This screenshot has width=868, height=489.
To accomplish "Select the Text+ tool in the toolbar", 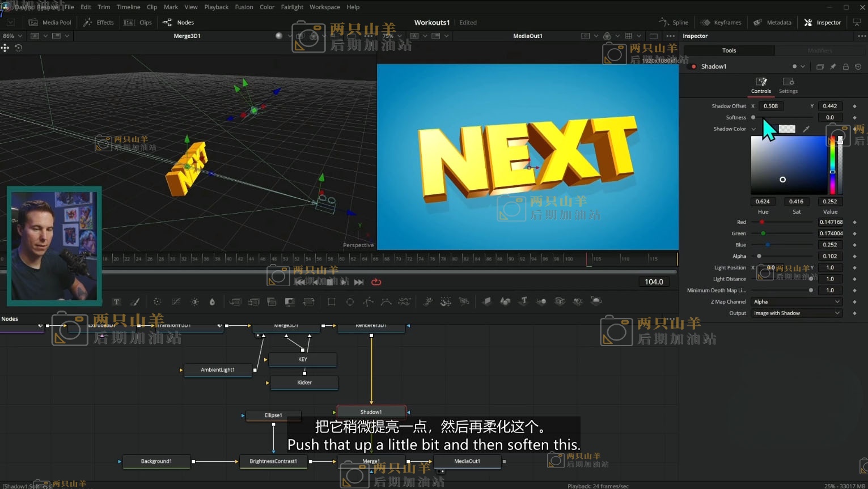I will pyautogui.click(x=117, y=302).
